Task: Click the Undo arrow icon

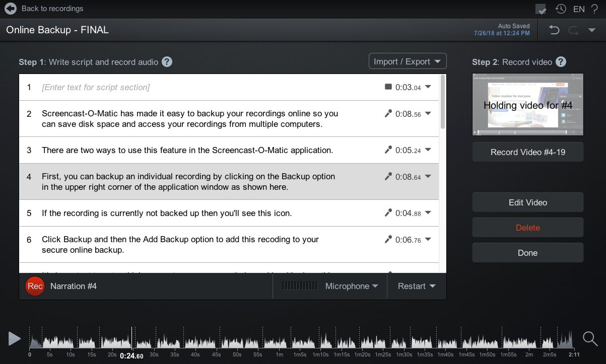Action: (x=554, y=30)
